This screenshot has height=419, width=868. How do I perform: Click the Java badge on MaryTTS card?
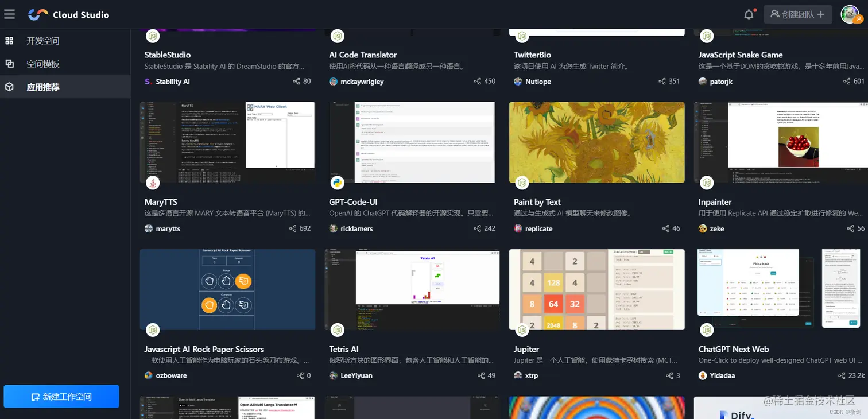click(x=153, y=183)
